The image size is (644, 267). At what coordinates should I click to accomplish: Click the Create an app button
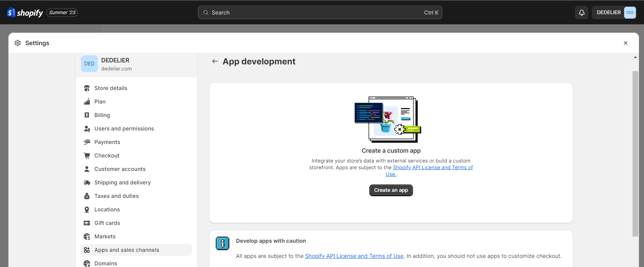(391, 190)
